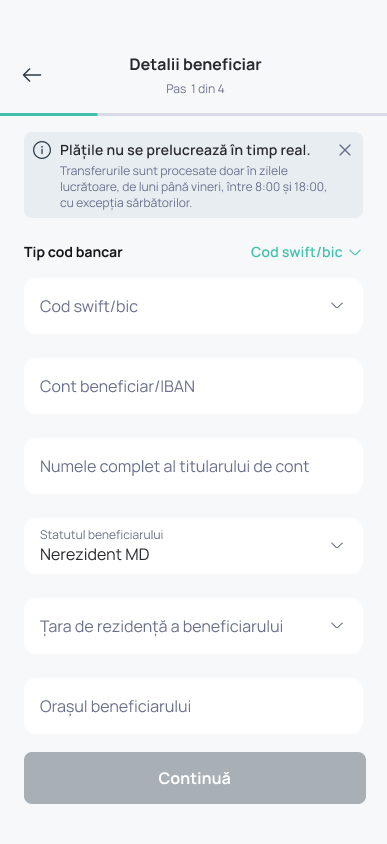Screen dimensions: 387x844
Task: Click the chevron beside Nerezident MD
Action: pos(337,545)
